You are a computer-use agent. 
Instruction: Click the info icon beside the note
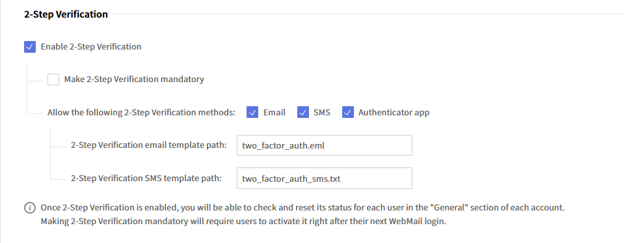[30, 208]
